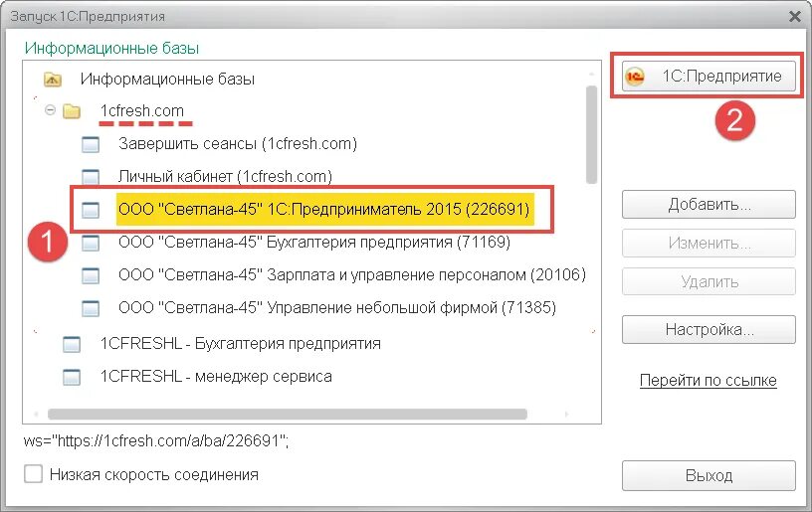The width and height of the screenshot is (812, 512).
Task: Click the Удалить button
Action: pyautogui.click(x=709, y=282)
